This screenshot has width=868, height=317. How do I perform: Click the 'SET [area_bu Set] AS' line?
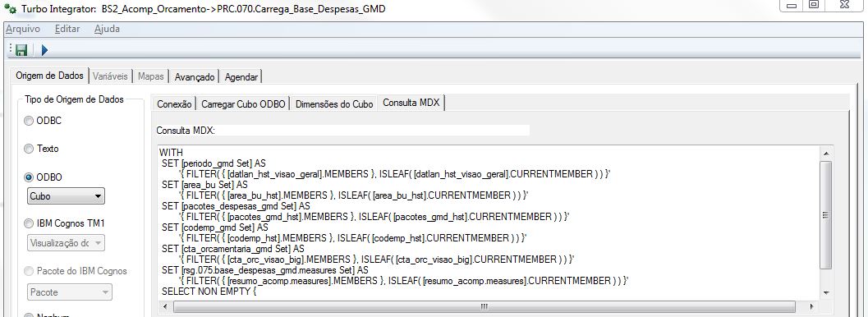tap(204, 185)
